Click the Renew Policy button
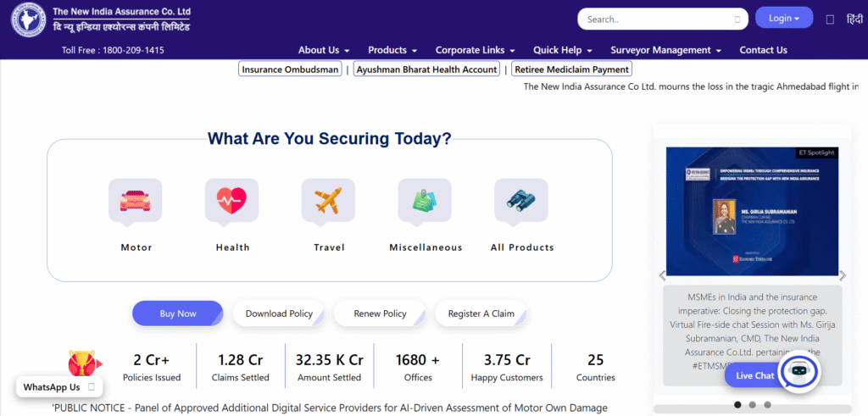This screenshot has height=416, width=868. [x=380, y=313]
